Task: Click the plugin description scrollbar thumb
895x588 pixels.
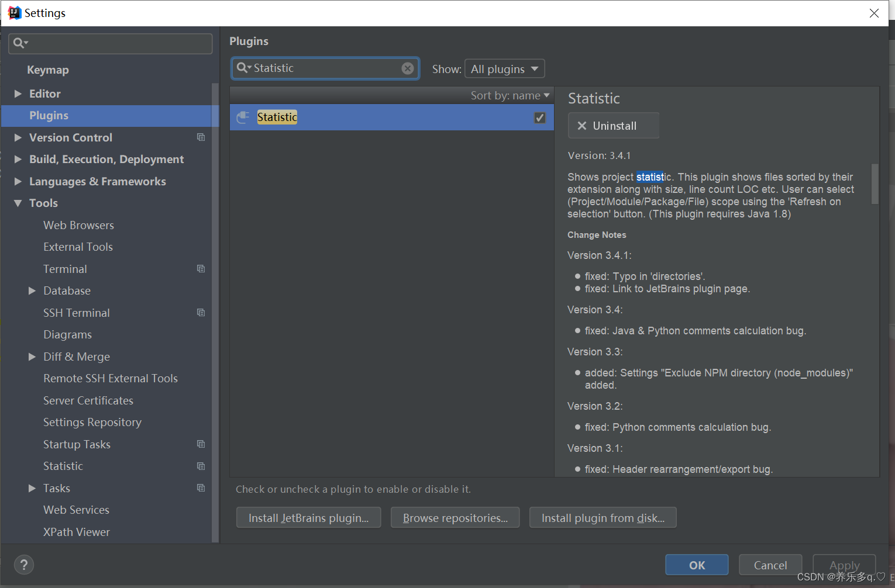Action: (x=875, y=184)
